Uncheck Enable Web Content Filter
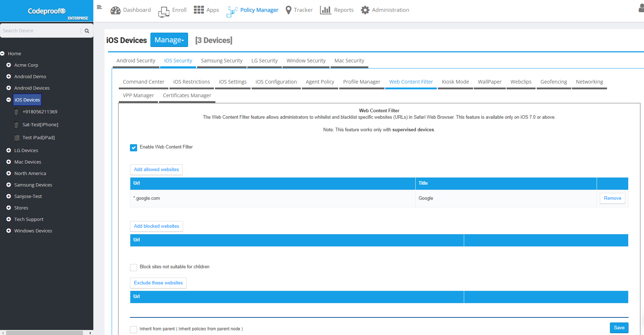Screen dimensions: 644x335 click(x=134, y=147)
